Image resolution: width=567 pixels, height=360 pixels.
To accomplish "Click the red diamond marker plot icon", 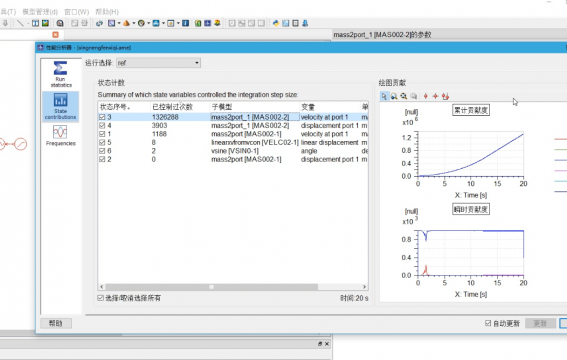I will click(x=426, y=96).
